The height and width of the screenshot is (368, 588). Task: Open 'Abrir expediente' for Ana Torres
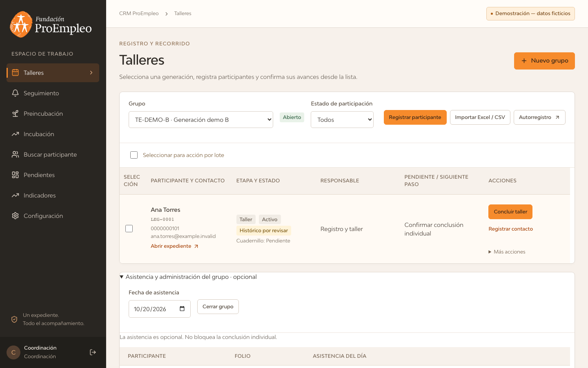click(x=175, y=246)
